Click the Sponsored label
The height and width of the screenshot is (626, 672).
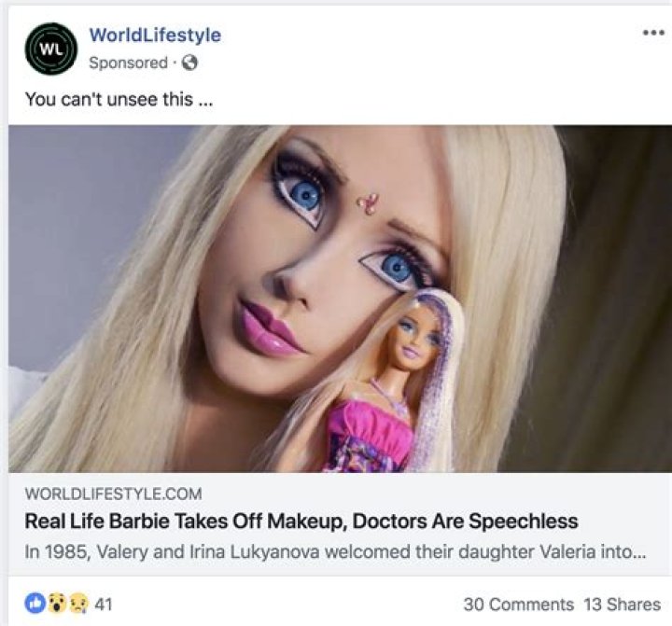point(127,63)
